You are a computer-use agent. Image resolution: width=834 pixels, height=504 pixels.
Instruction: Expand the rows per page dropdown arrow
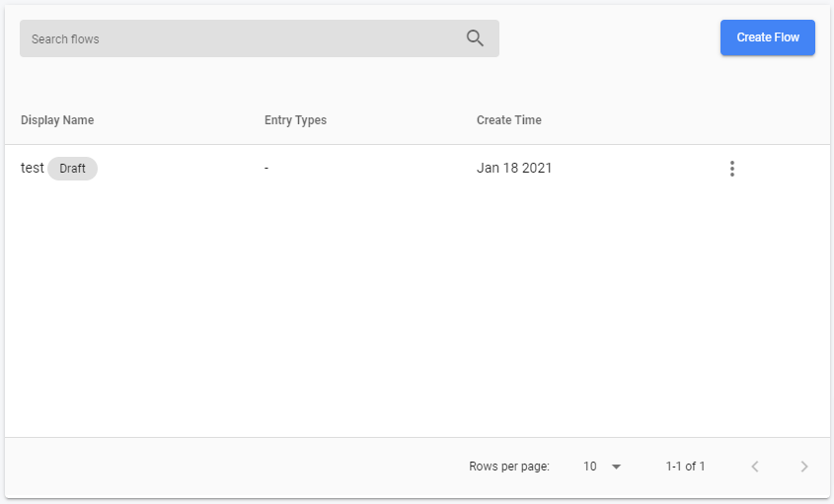click(617, 467)
